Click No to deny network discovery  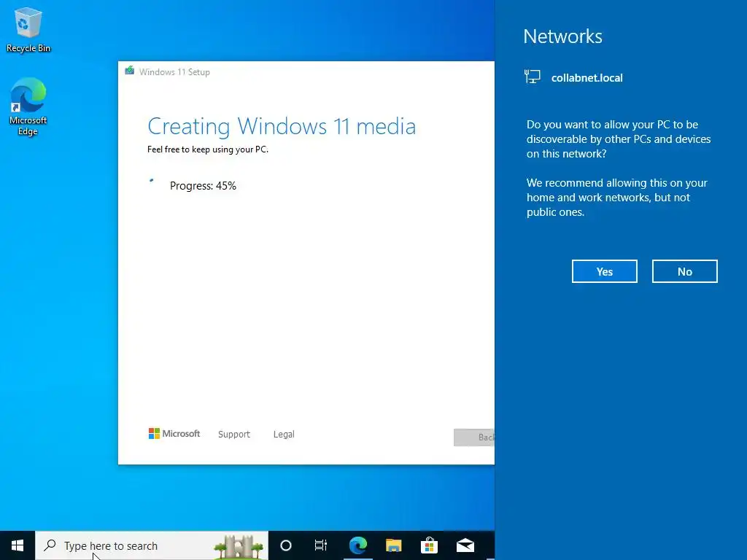pyautogui.click(x=684, y=271)
